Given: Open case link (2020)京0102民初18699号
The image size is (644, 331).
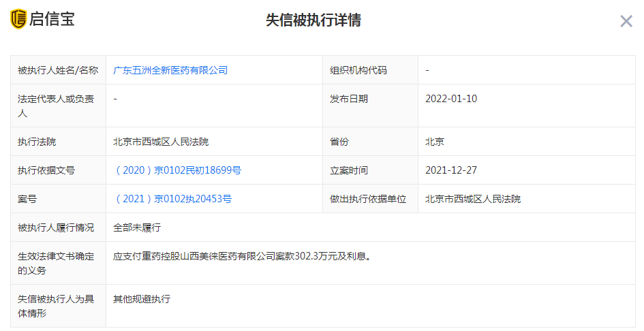Looking at the screenshot, I should tap(177, 170).
